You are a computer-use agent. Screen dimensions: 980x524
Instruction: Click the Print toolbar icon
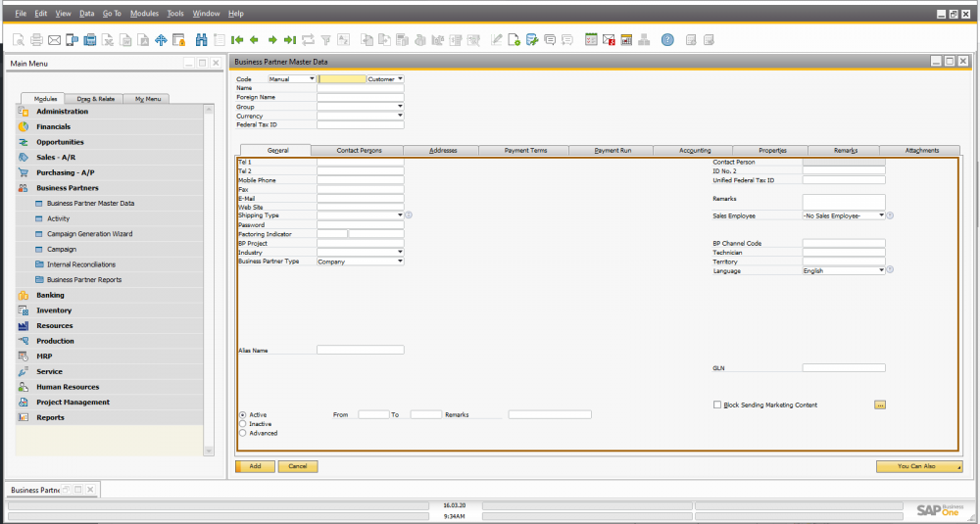tap(37, 40)
